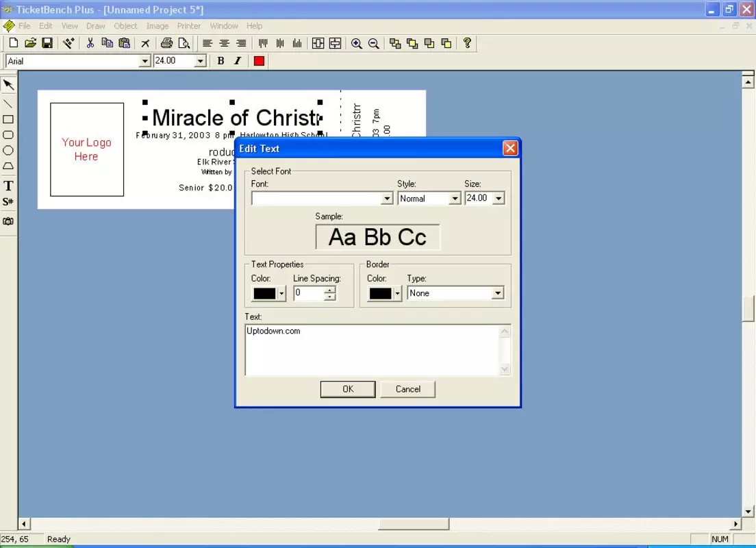The height and width of the screenshot is (548, 756).
Task: Click the horizontal scrollbar right arrow
Action: pos(735,524)
